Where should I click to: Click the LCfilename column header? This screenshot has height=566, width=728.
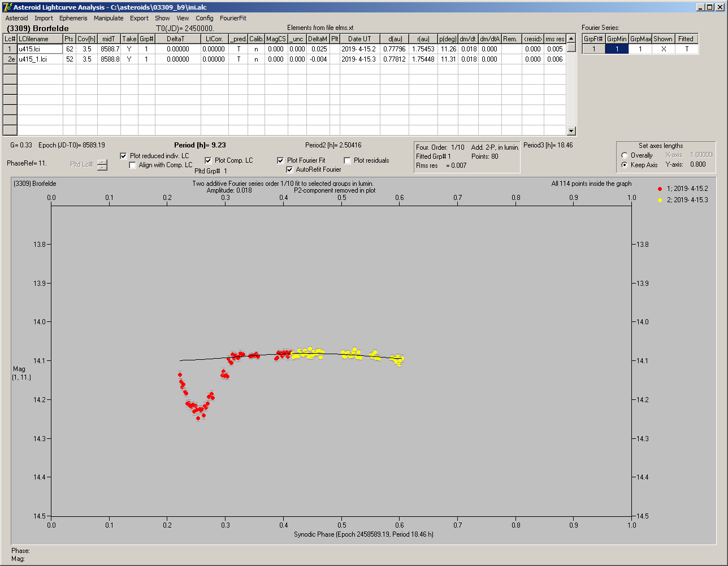(x=40, y=39)
